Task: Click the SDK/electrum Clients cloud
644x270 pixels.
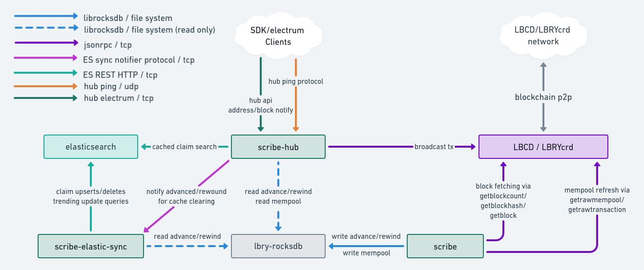Action: [x=277, y=36]
